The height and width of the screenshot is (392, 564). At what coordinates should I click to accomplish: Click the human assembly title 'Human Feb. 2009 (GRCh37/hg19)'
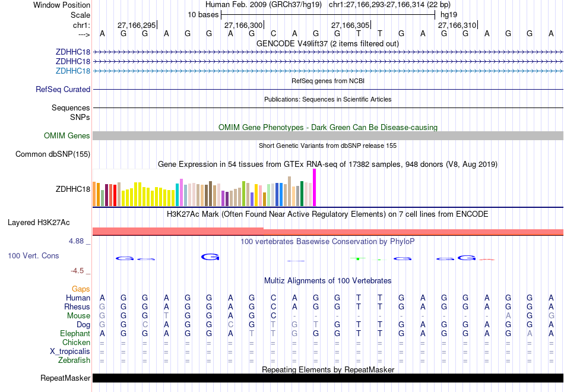click(264, 5)
